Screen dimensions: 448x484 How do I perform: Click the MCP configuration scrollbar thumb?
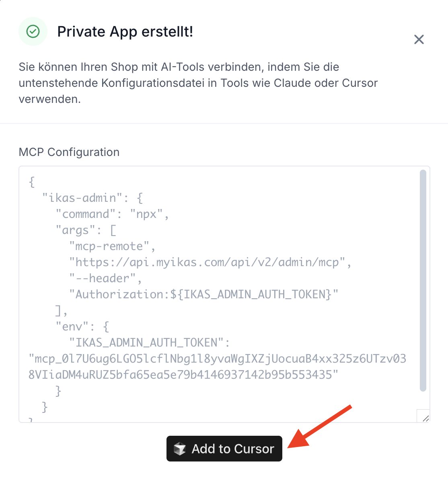[423, 281]
